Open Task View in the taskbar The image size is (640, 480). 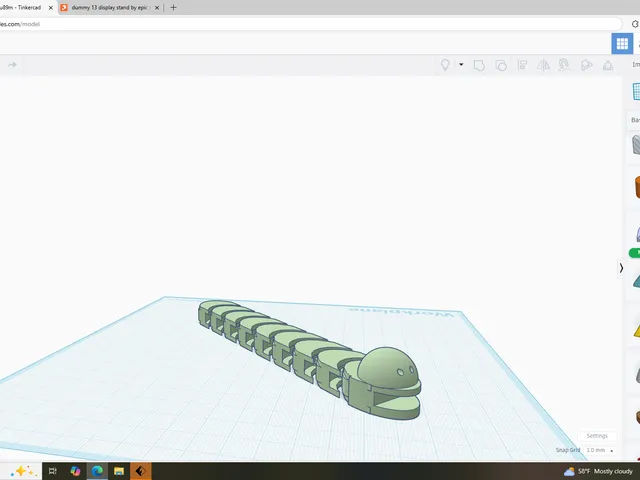(x=52, y=471)
